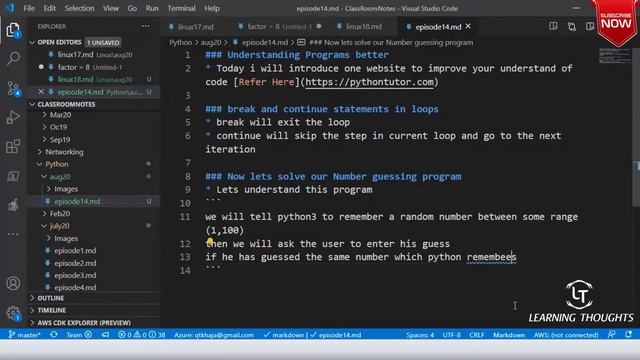Open the Search view in activity bar
Image resolution: width=640 pixels, height=360 pixels.
pyautogui.click(x=13, y=58)
